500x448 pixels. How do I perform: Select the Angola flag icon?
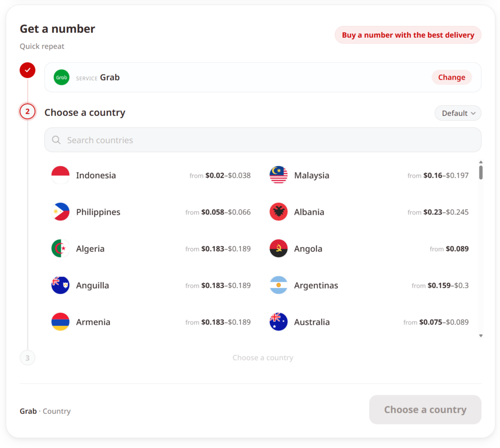point(278,249)
